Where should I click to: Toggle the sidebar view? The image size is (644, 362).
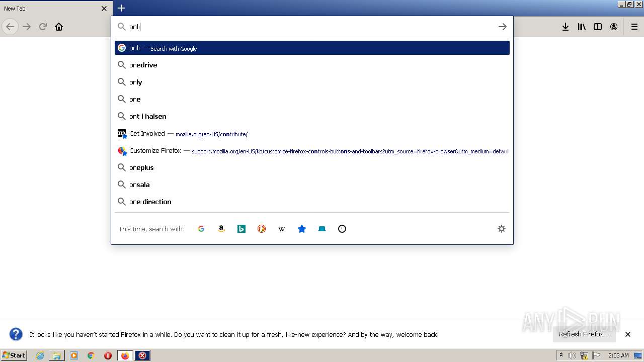pyautogui.click(x=598, y=27)
